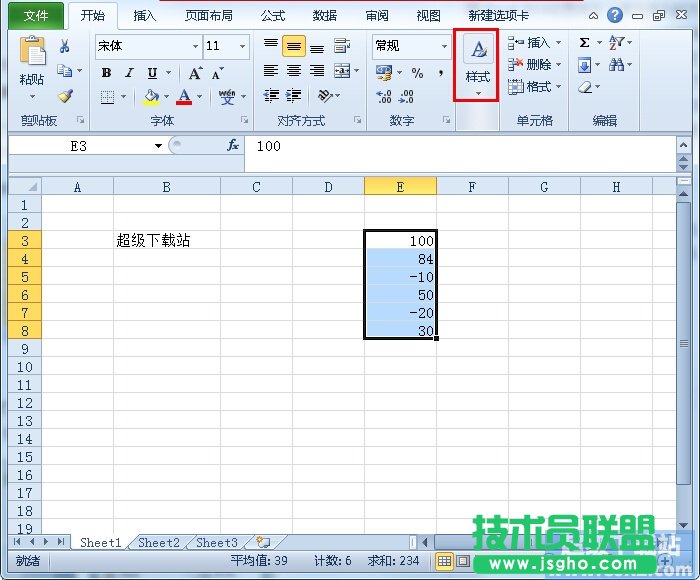Apply red font color A
Screen dimensions: 700x580
[184, 96]
